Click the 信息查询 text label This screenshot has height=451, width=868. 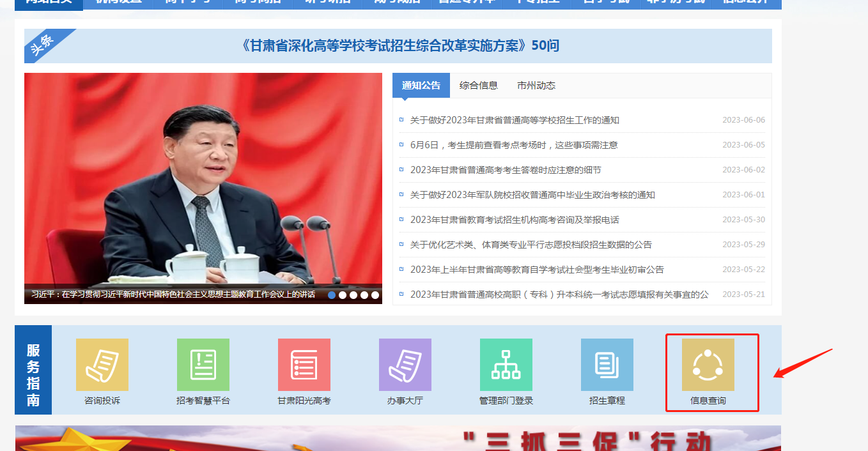click(x=708, y=401)
